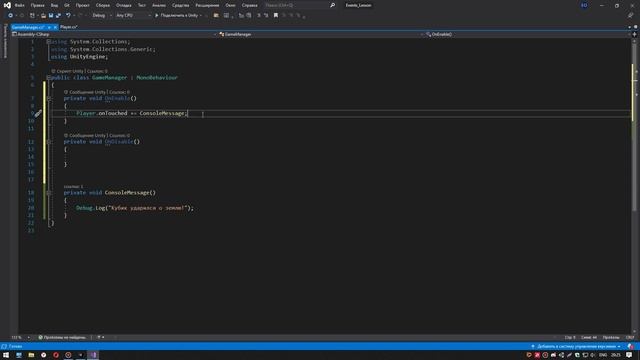
Task: Click the Пробелы indentation indicator
Action: click(611, 338)
